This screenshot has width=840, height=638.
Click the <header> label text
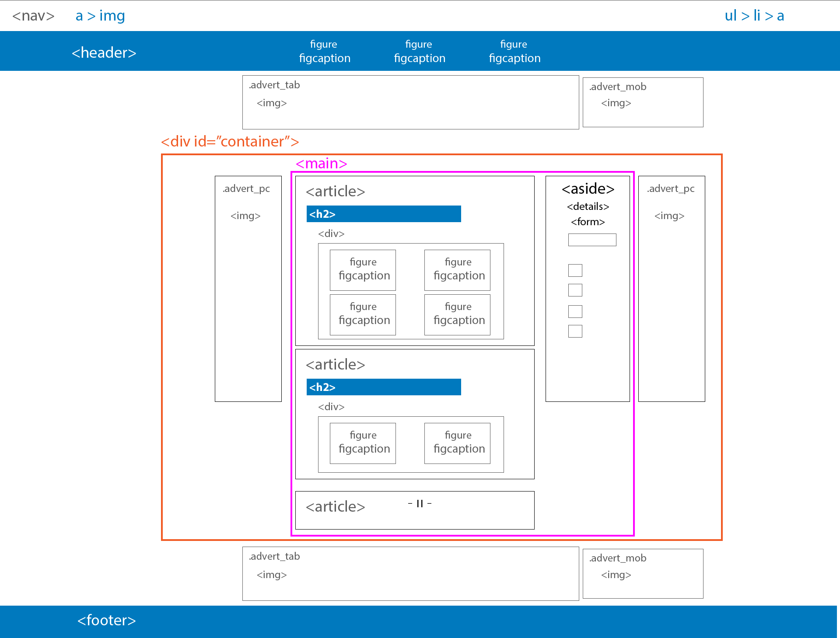pyautogui.click(x=104, y=52)
